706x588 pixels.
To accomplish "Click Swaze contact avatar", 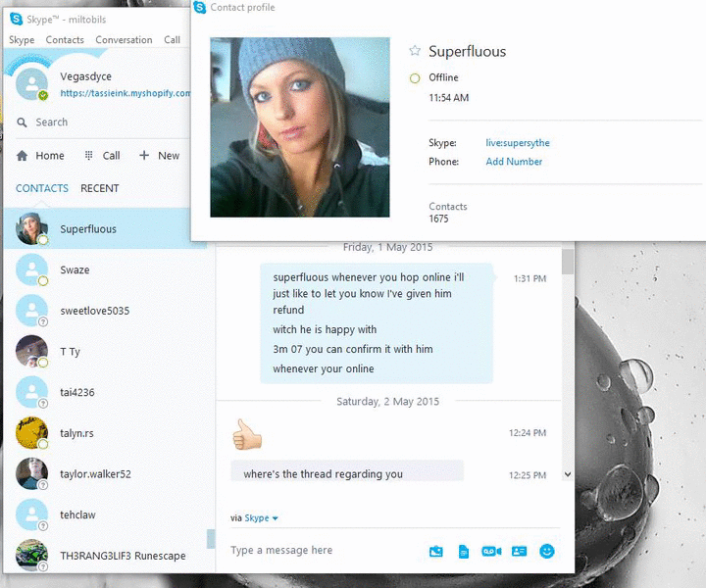I will coord(31,269).
